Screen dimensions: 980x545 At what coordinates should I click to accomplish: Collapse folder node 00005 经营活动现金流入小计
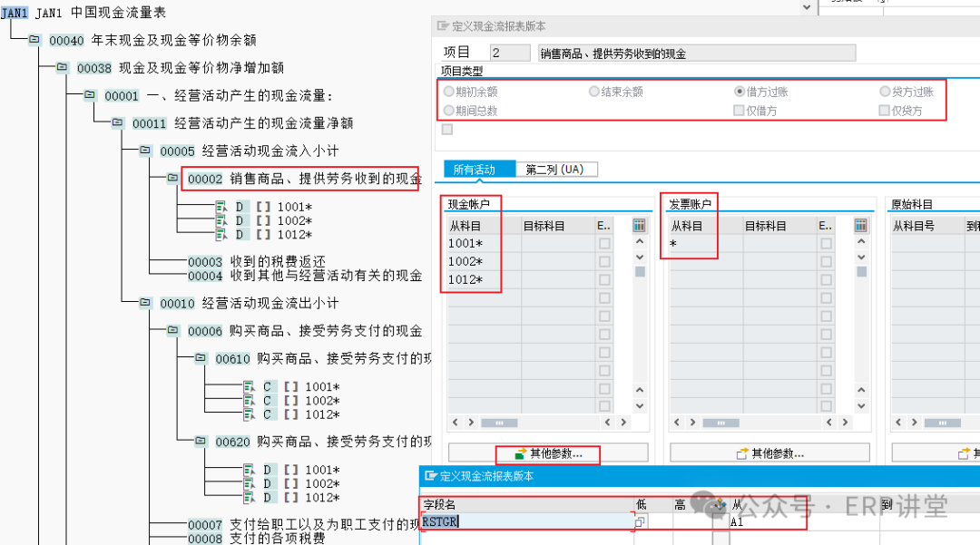pyautogui.click(x=145, y=151)
